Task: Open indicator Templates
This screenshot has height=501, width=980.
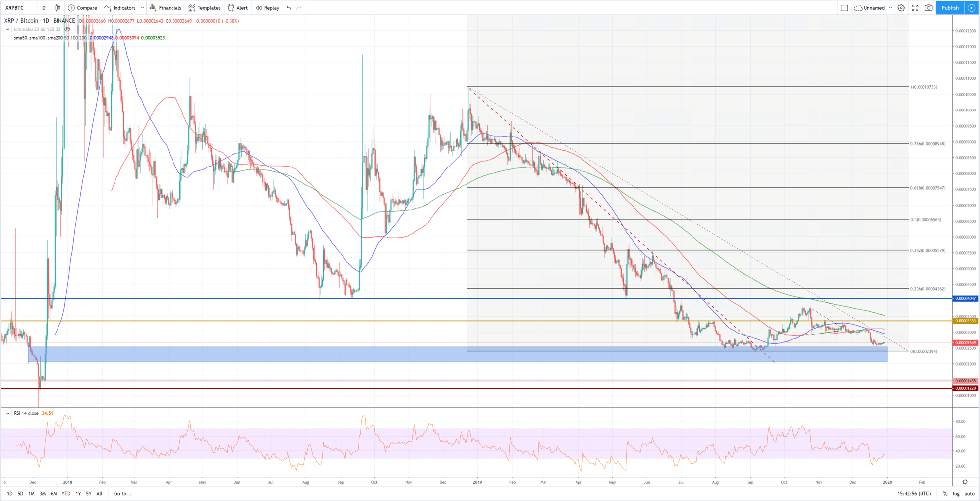Action: click(x=204, y=8)
